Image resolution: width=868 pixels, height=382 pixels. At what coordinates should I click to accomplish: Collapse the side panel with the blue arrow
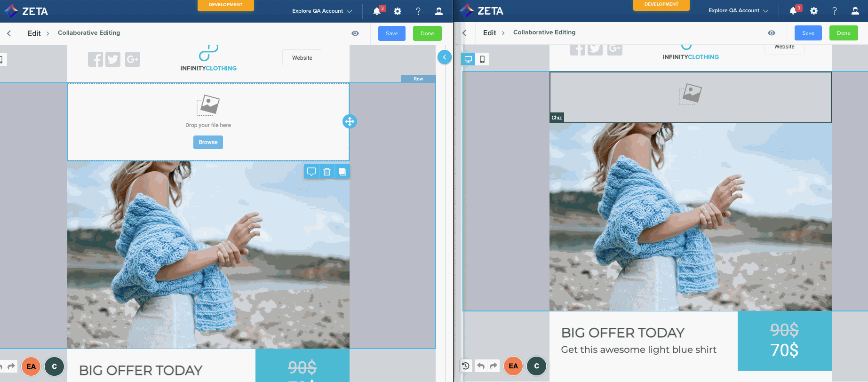coord(444,57)
